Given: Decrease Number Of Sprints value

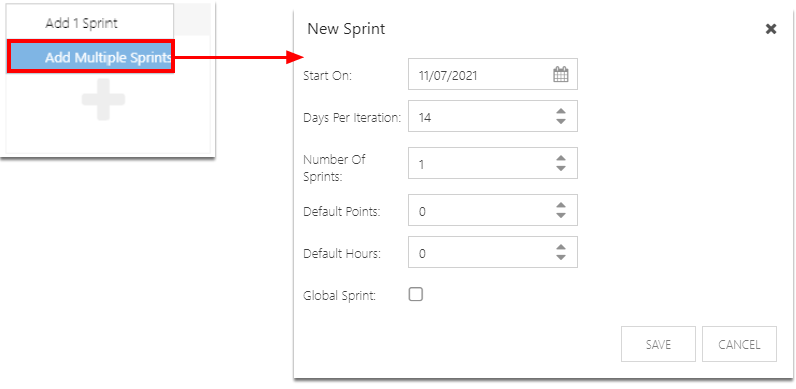Looking at the screenshot, I should click(560, 168).
